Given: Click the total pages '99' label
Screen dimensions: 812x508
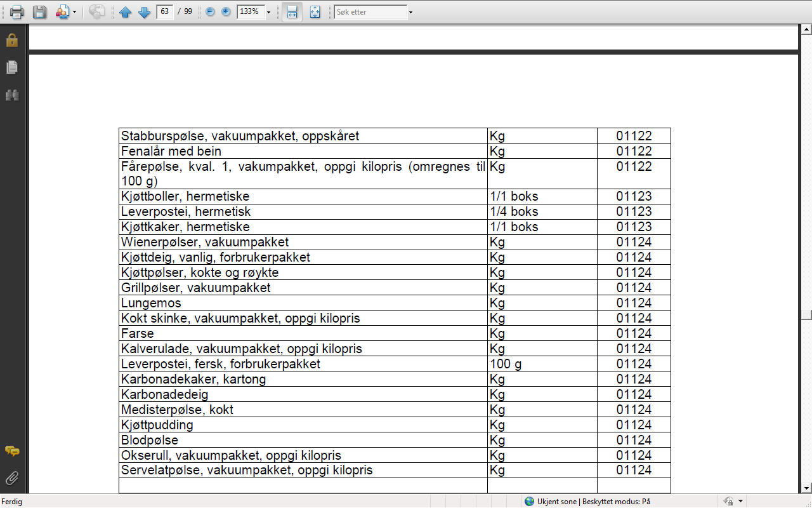Looking at the screenshot, I should pyautogui.click(x=188, y=12).
